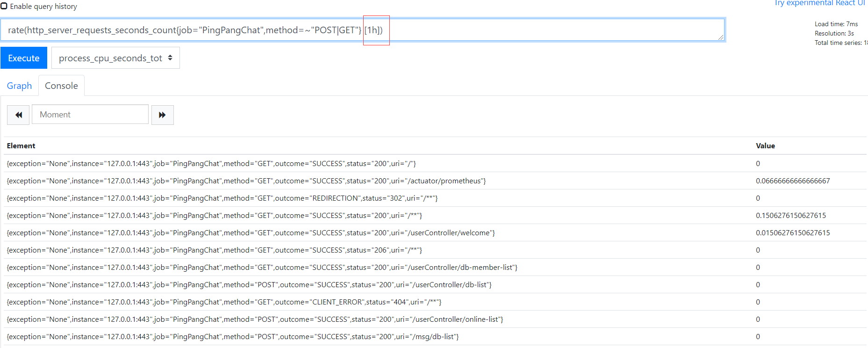Click the /userController/welcome series row
Viewport: 868px width, 348px height.
click(251, 233)
